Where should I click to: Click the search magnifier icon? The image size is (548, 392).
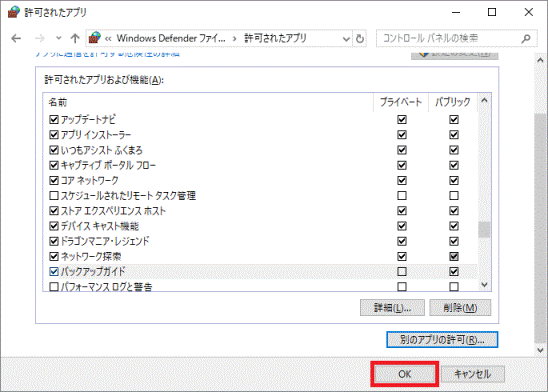click(x=526, y=38)
